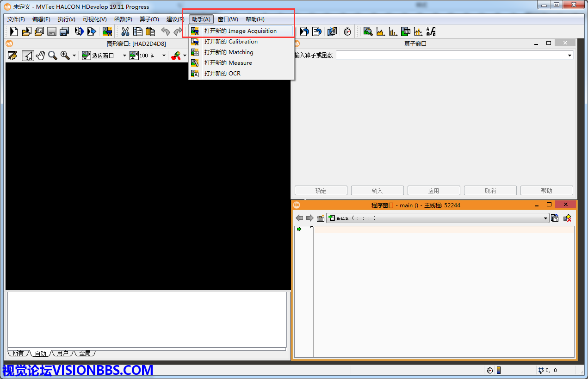
Task: Open the 文件(F) menu
Action: point(16,19)
